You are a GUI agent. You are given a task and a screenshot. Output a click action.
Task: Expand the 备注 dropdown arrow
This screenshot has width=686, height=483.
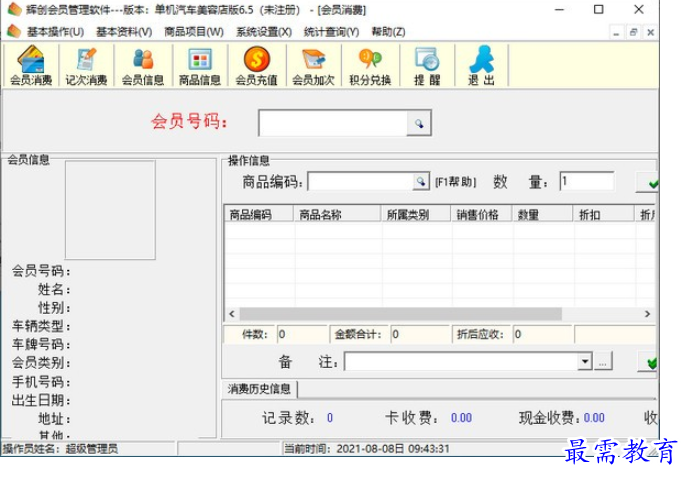pos(584,362)
